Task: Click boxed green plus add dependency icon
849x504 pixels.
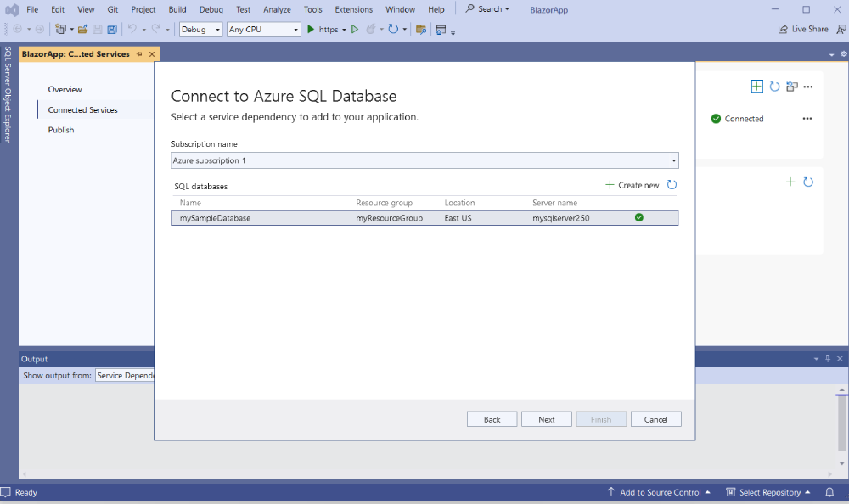Action: [x=757, y=87]
